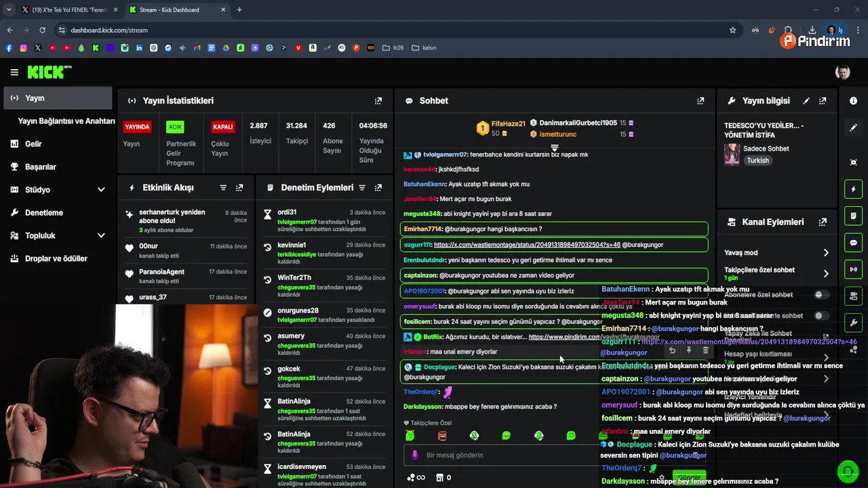Image resolution: width=868 pixels, height=488 pixels.
Task: Open Yavaş mod options chevron
Action: coord(826,253)
